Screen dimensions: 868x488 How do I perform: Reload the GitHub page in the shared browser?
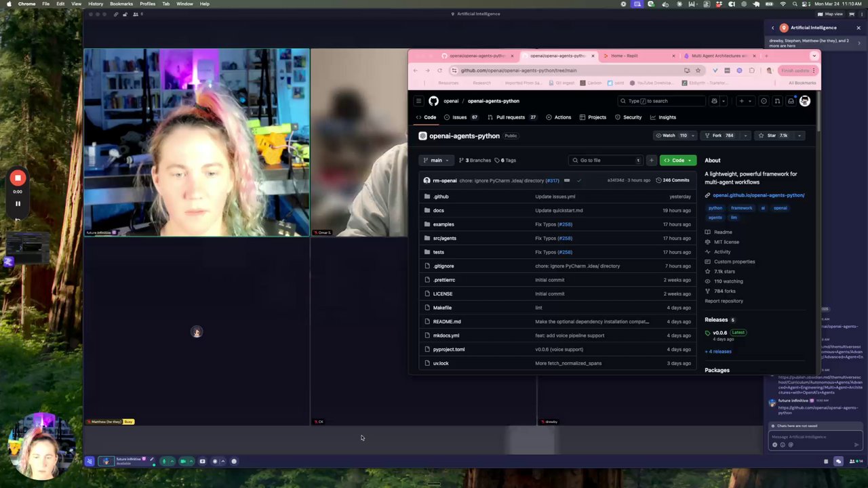pos(439,70)
